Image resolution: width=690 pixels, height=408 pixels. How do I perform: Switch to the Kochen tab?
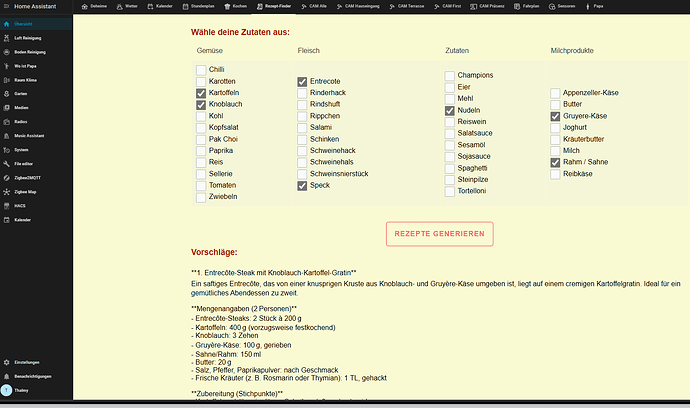click(x=236, y=7)
